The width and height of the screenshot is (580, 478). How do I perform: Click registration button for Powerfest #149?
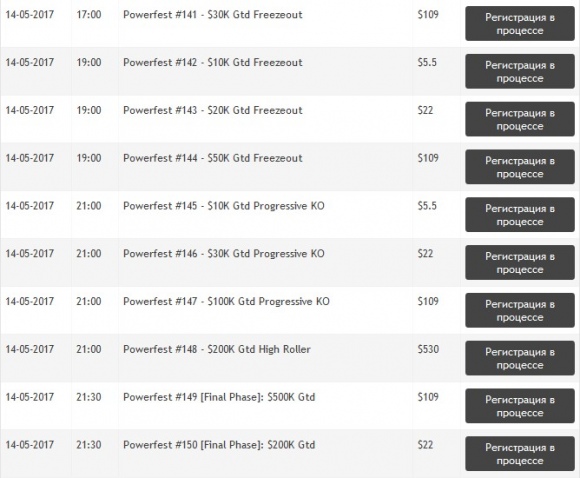click(x=520, y=406)
